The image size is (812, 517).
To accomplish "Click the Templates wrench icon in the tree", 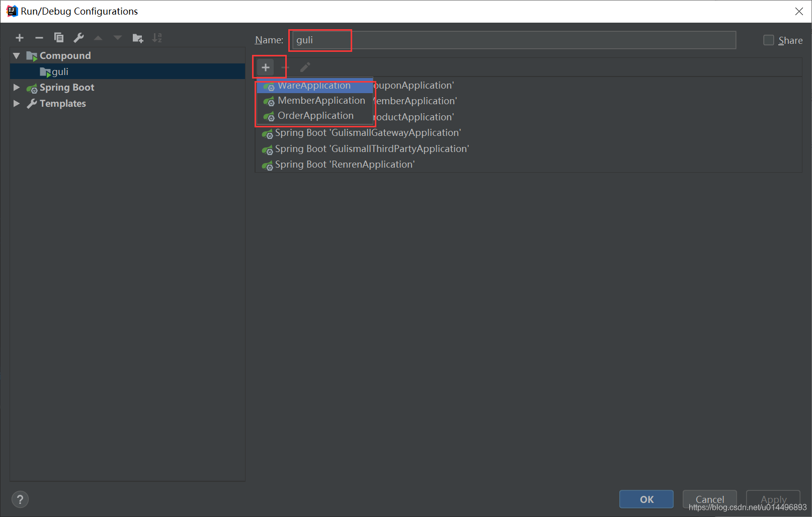I will tap(32, 104).
